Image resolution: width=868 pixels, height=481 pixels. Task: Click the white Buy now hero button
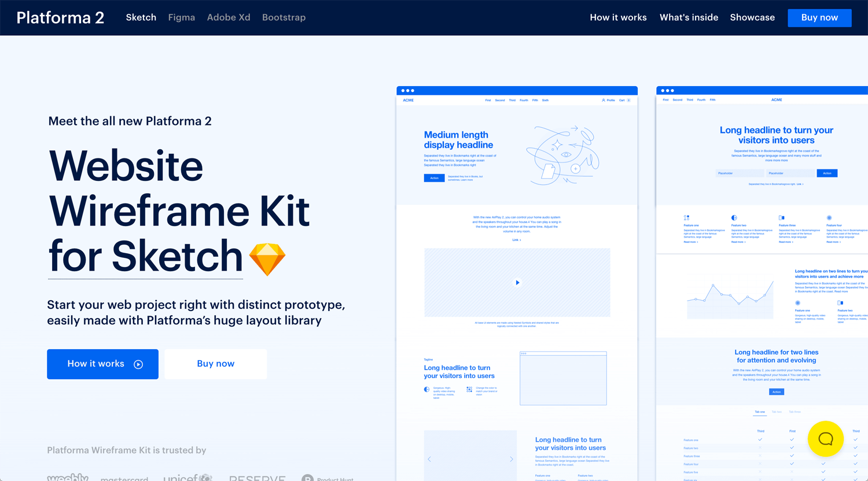point(216,364)
